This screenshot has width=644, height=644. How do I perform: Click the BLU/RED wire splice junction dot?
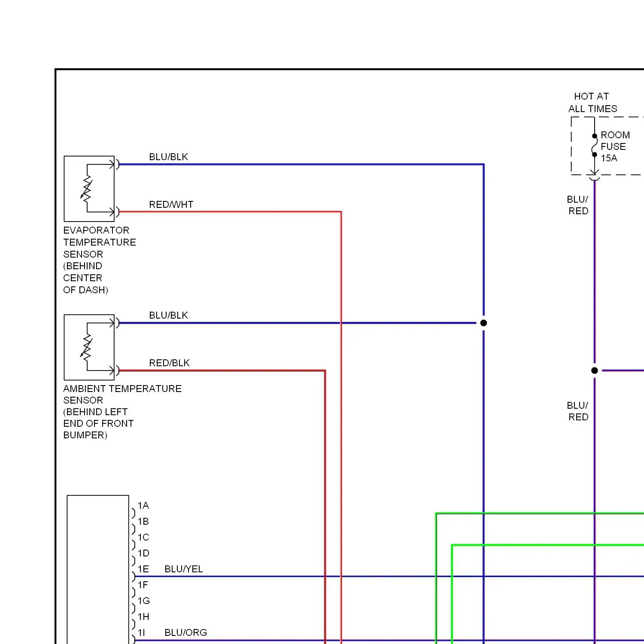pos(595,371)
